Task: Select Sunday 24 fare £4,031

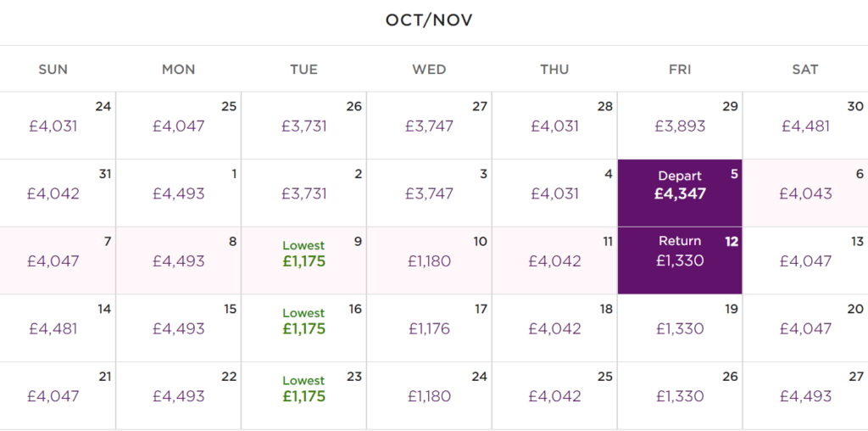Action: click(x=58, y=126)
